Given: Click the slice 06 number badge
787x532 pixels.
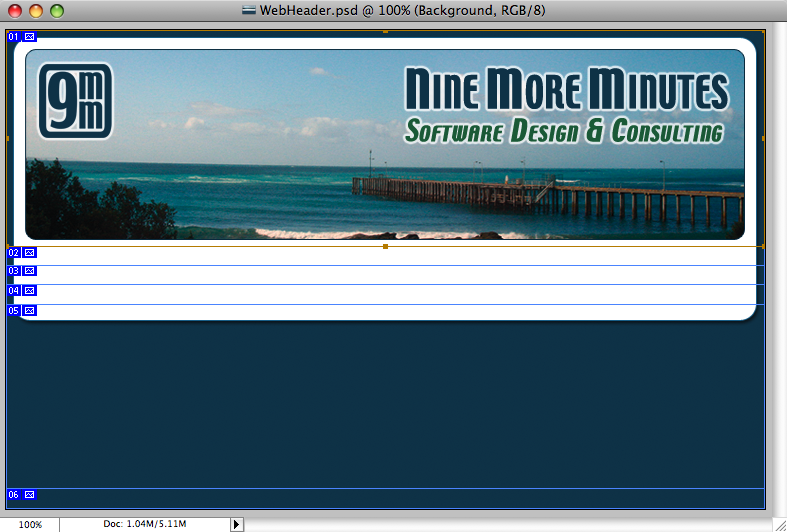Looking at the screenshot, I should 14,495.
